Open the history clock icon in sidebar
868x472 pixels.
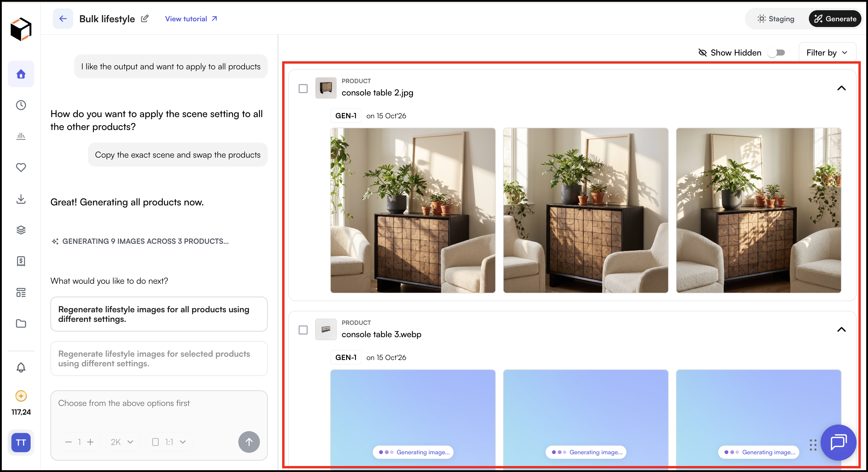point(21,105)
